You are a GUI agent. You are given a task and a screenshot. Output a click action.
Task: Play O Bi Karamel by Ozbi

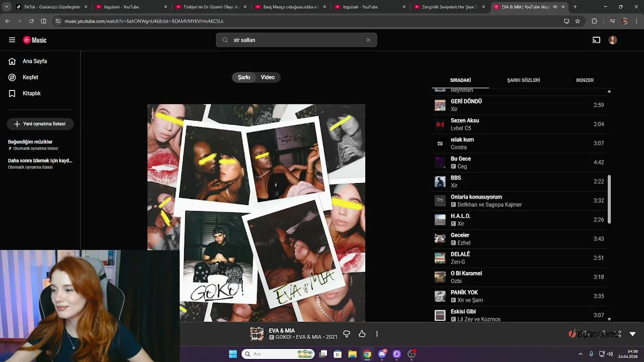click(x=519, y=277)
